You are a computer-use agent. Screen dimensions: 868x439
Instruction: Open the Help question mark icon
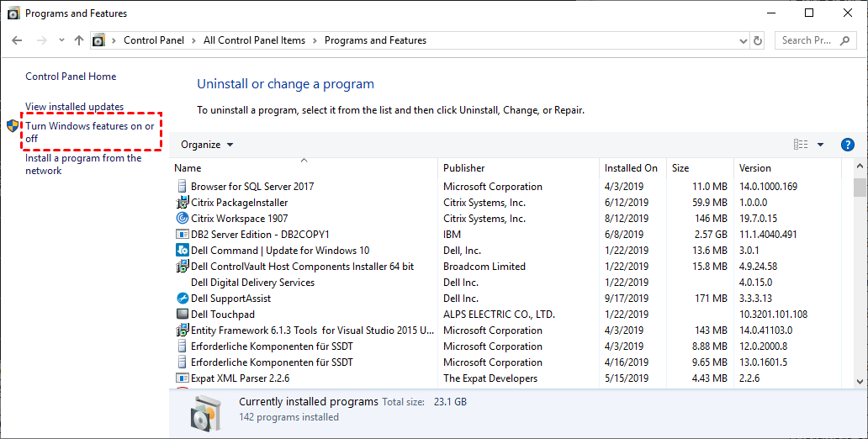click(848, 145)
